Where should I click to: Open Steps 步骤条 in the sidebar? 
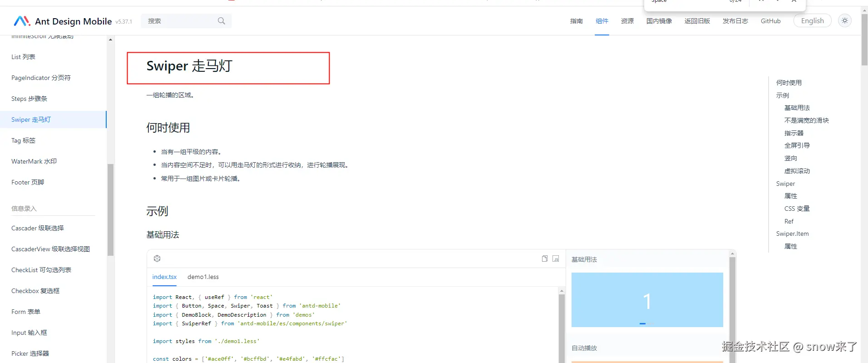pos(53,99)
